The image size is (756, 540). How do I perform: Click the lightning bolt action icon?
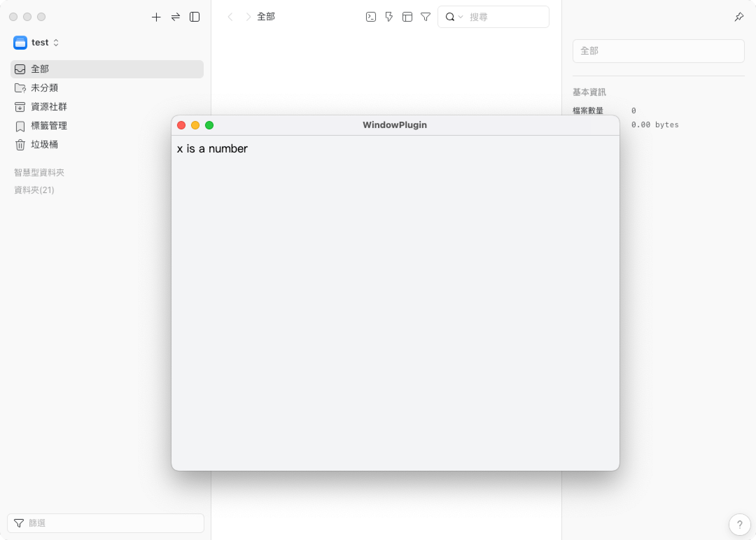(389, 17)
